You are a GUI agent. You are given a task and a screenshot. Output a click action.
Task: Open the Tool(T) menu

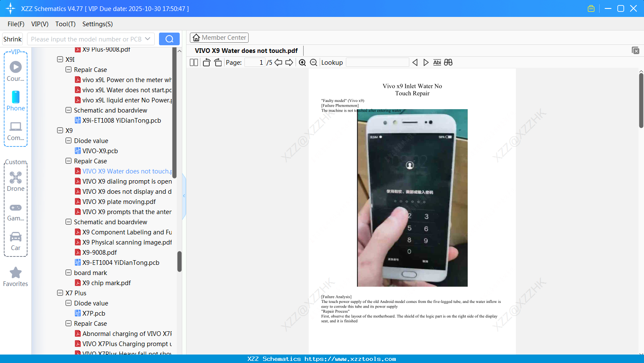(x=66, y=24)
